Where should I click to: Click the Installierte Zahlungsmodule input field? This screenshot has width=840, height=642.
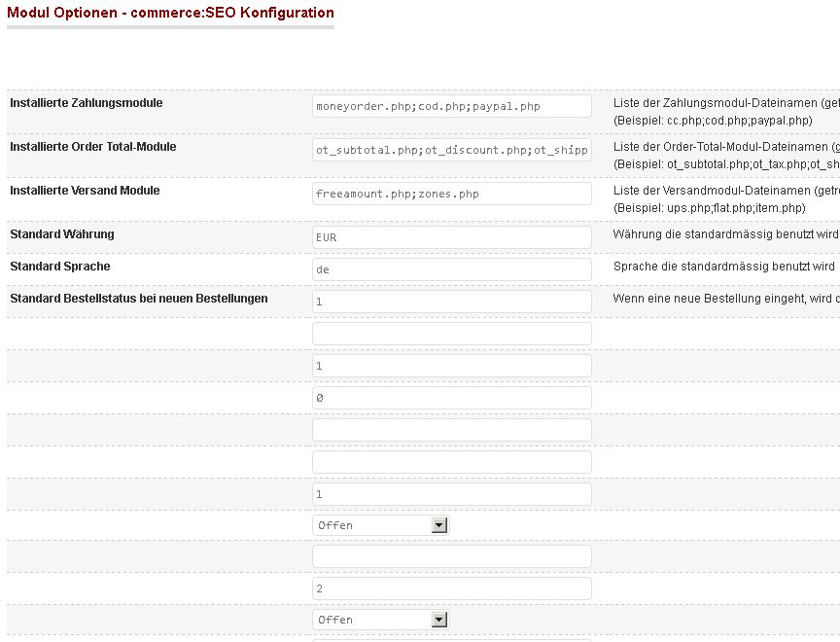[452, 106]
